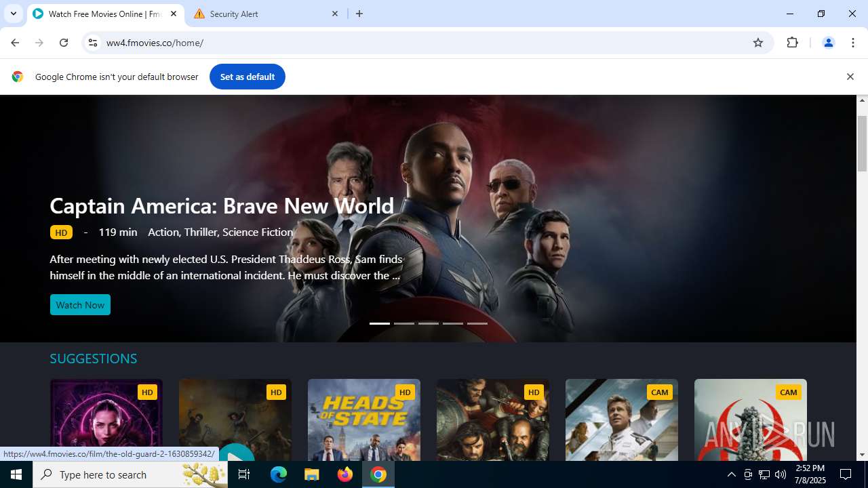Viewport: 868px width, 488px height.
Task: Launch Microsoft Edge from the taskbar
Action: click(x=279, y=474)
